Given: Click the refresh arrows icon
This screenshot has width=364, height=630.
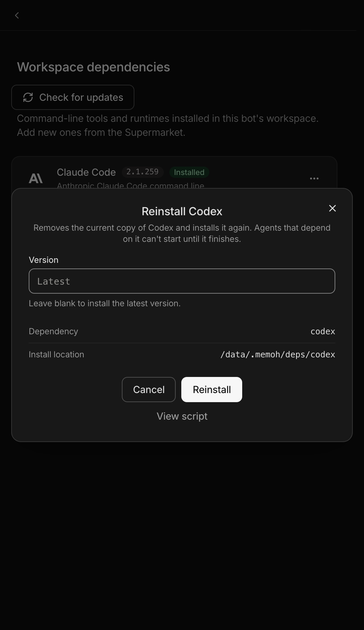Looking at the screenshot, I should 28,97.
